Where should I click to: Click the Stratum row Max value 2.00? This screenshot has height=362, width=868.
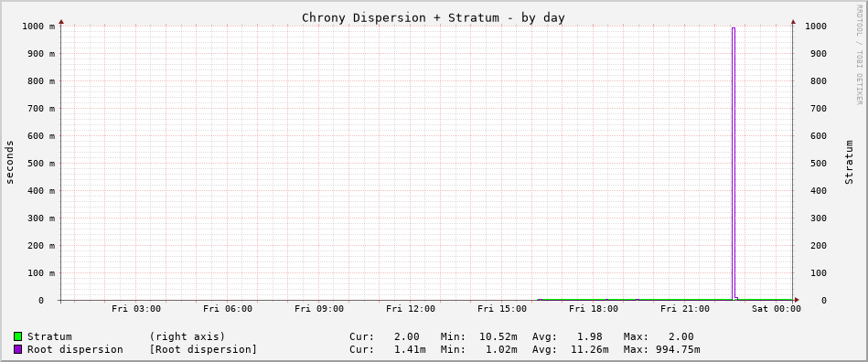[680, 336]
